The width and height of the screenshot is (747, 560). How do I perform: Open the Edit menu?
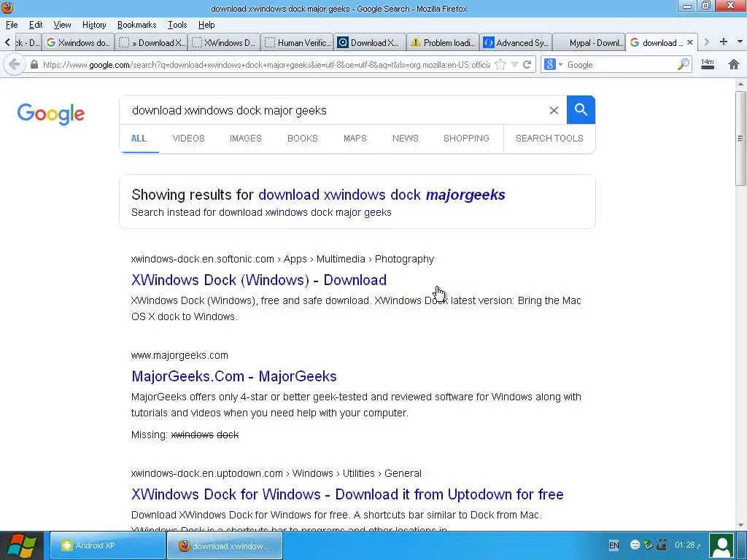(x=36, y=25)
